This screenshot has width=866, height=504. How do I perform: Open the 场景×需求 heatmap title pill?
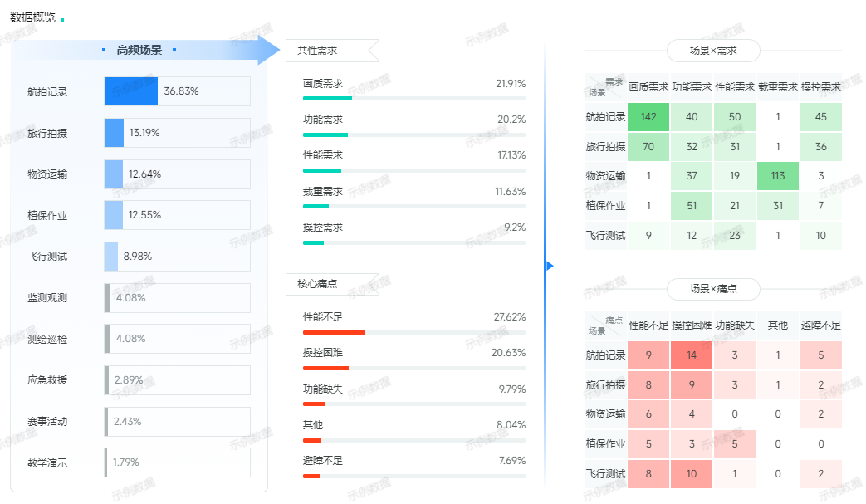(712, 51)
